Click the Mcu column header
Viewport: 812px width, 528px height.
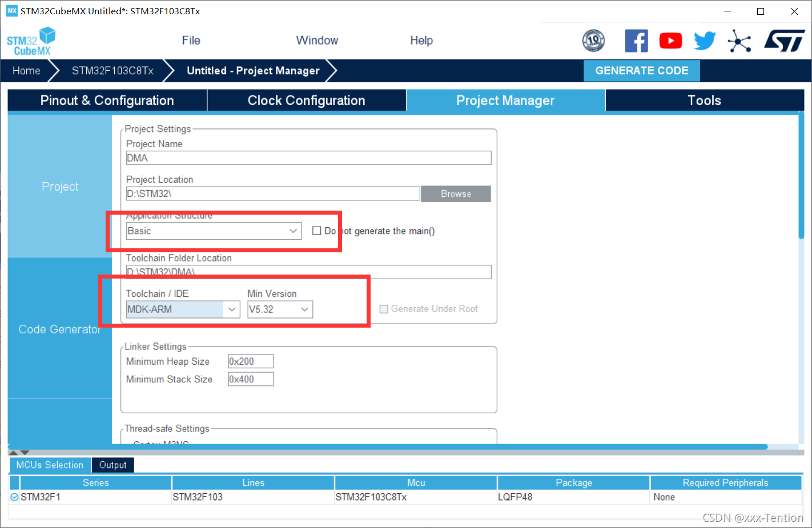[x=416, y=483]
